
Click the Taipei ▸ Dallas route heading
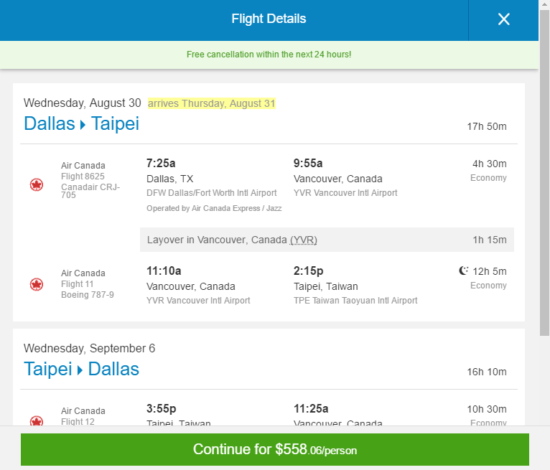point(81,369)
